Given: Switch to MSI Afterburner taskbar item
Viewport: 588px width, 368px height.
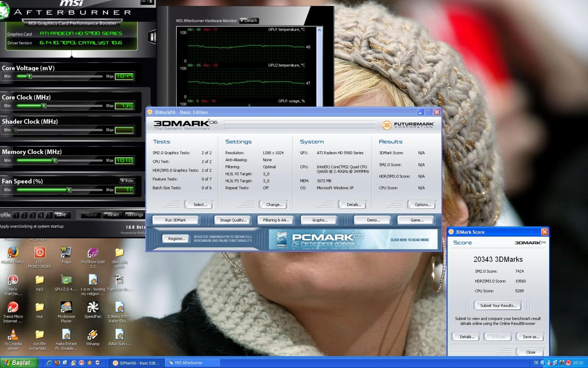Looking at the screenshot, I should pyautogui.click(x=192, y=363).
